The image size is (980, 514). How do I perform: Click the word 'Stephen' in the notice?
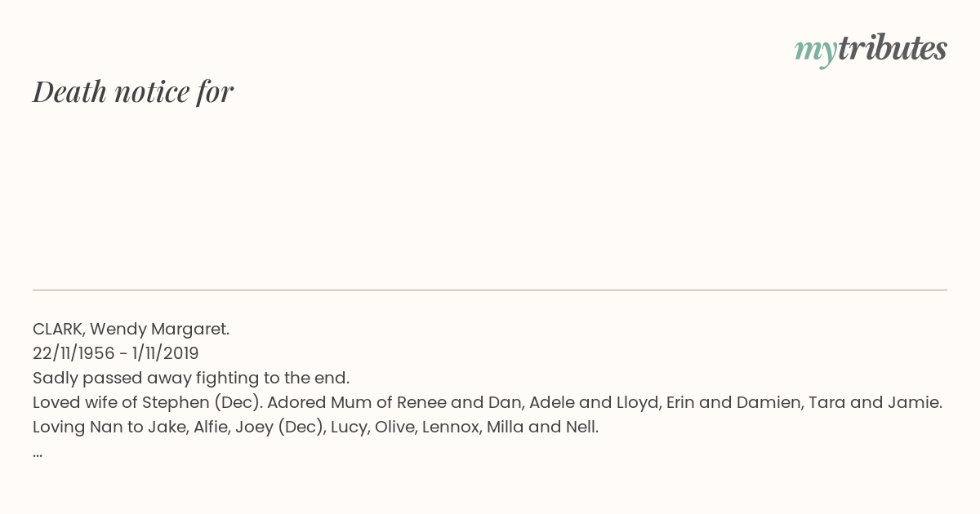(x=176, y=402)
